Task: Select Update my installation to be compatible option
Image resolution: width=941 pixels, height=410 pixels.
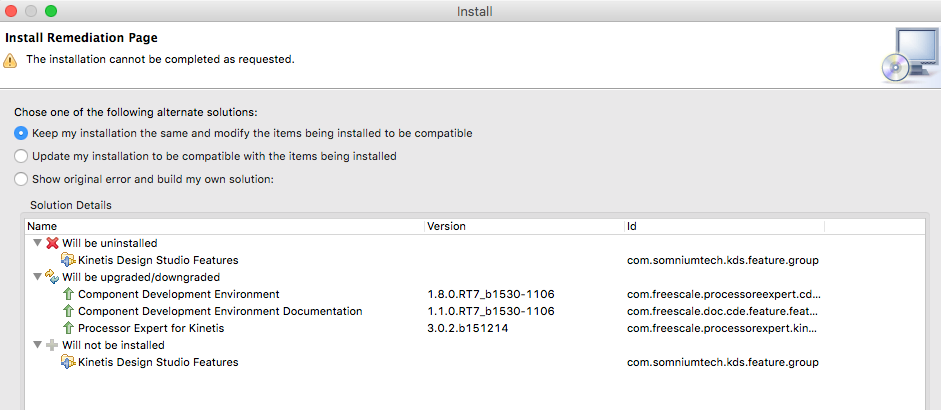Action: click(21, 156)
